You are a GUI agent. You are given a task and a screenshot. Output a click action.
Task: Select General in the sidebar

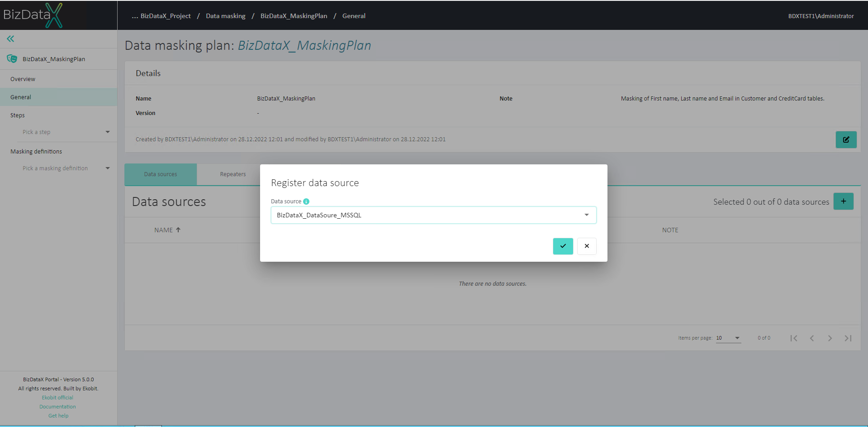[x=59, y=97]
